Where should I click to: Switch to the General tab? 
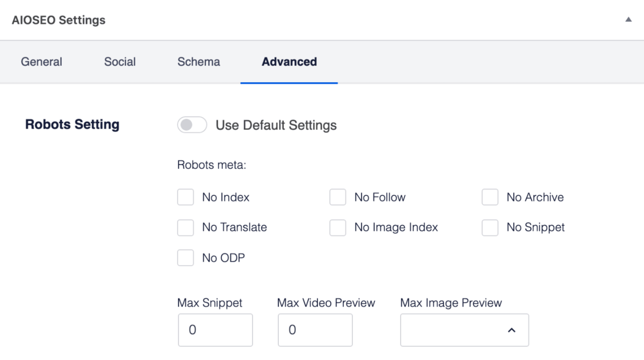click(x=41, y=62)
